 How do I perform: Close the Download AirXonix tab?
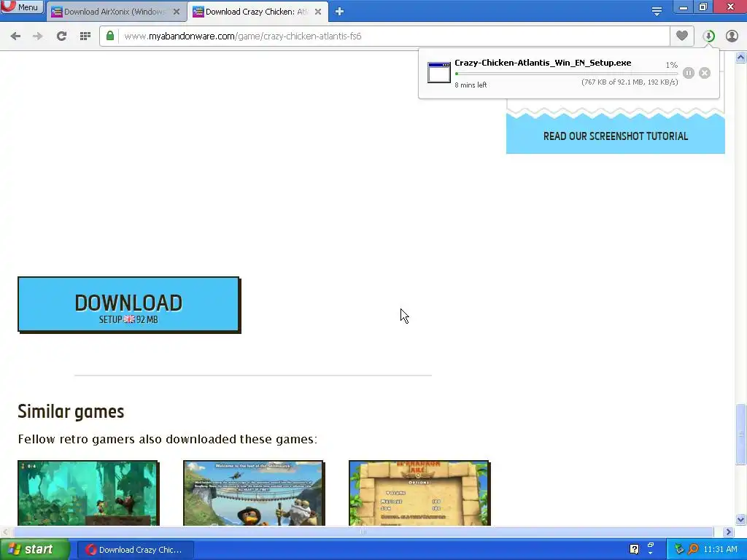177,12
